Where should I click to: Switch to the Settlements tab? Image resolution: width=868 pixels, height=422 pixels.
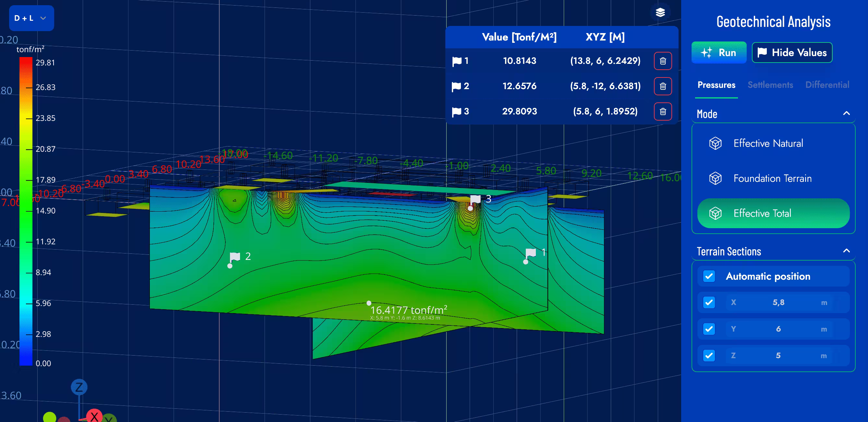tap(770, 85)
